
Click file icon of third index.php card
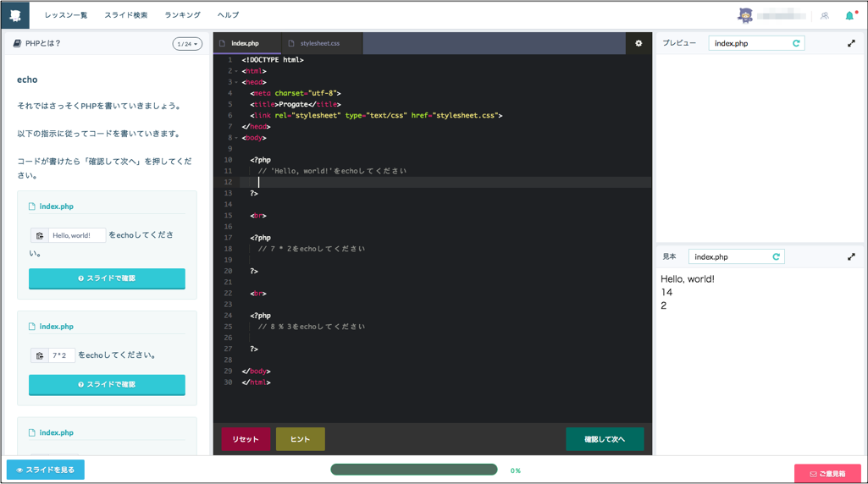(32, 432)
